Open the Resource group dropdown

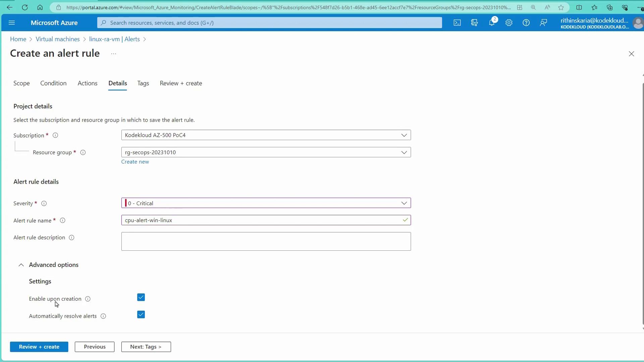tap(266, 152)
